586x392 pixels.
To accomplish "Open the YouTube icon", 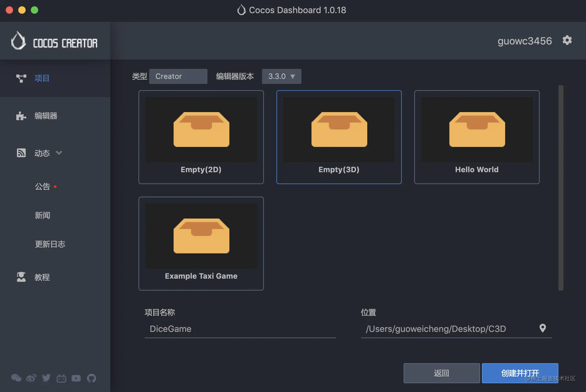I will click(76, 378).
